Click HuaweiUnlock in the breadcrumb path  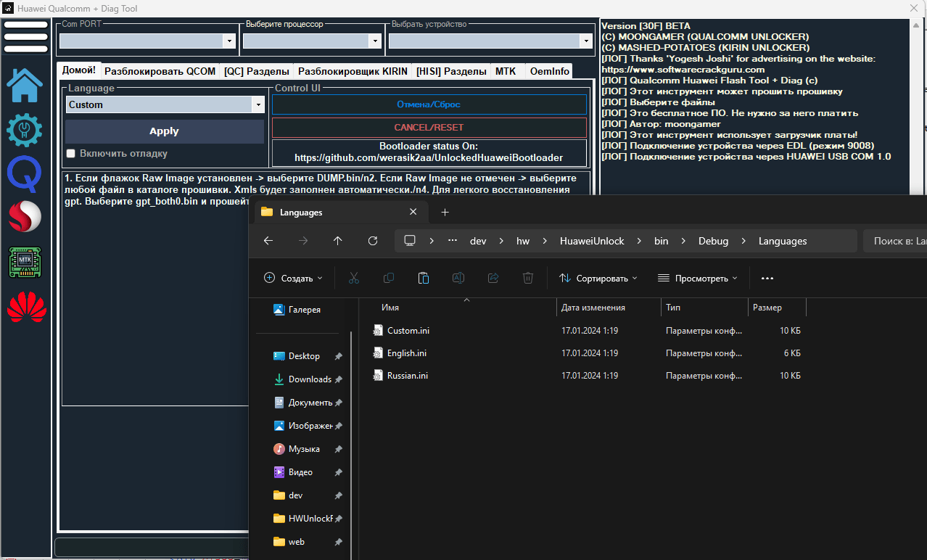pos(592,241)
